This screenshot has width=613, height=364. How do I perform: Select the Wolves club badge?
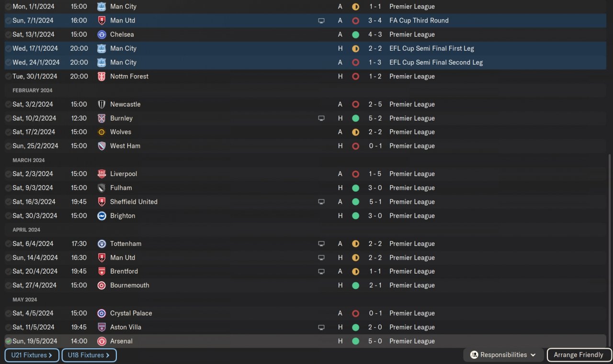point(102,132)
